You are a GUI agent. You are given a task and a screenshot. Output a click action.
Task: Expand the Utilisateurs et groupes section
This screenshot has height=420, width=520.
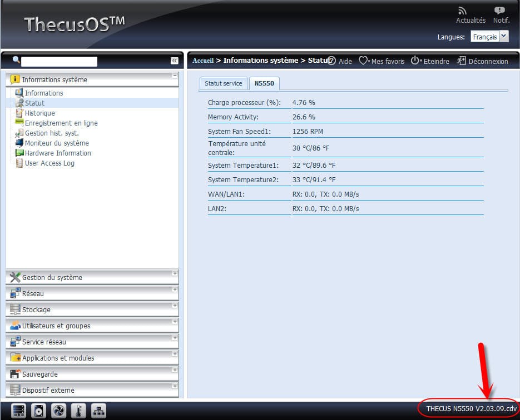tap(175, 322)
